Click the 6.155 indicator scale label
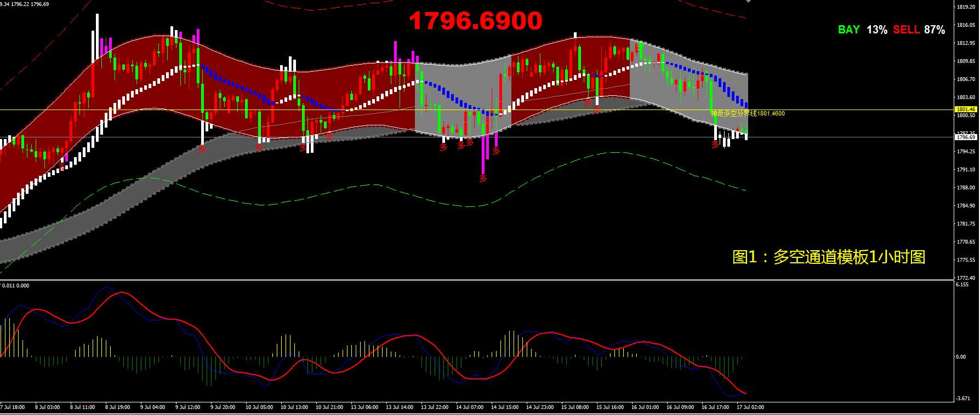The image size is (980, 415). pos(962,285)
